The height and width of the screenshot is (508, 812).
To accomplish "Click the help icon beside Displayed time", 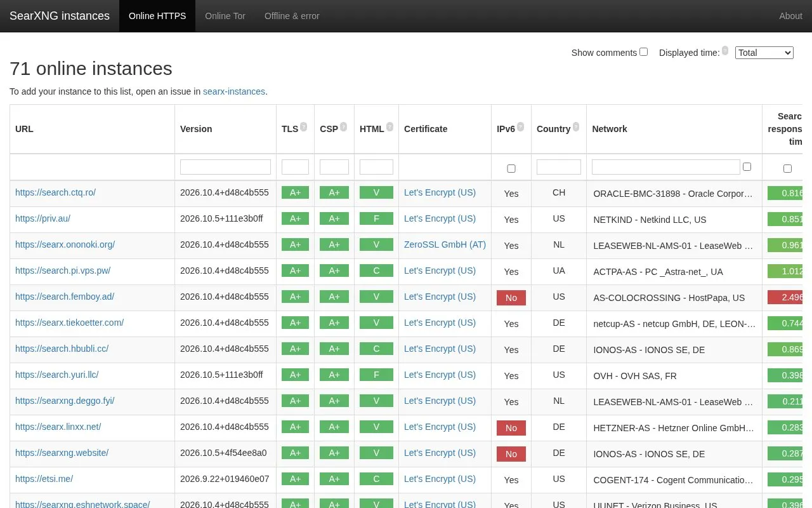I will tap(725, 50).
